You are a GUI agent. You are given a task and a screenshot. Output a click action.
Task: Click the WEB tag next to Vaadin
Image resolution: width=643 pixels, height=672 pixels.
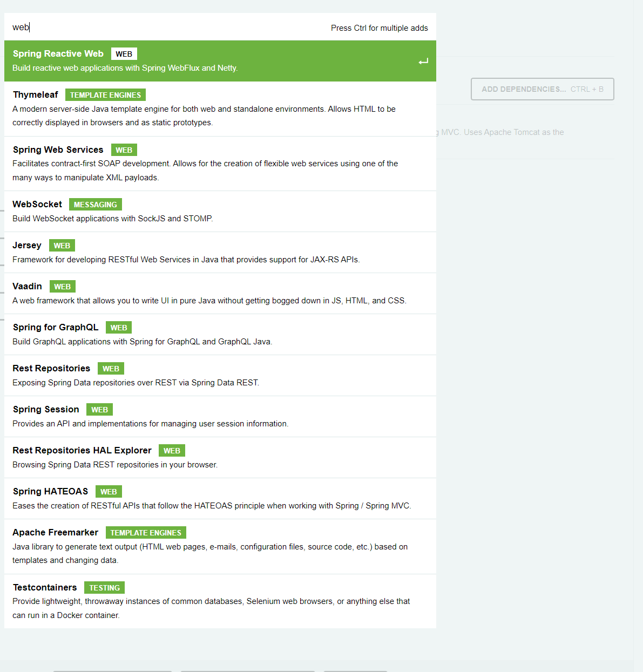tap(63, 287)
